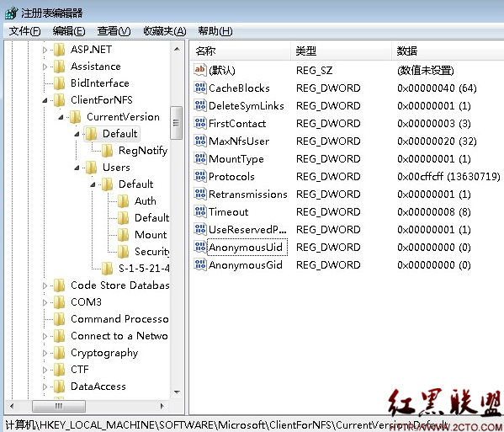This screenshot has height=432, width=504.
Task: Click the string icon of the (默认) value
Action: [200, 70]
